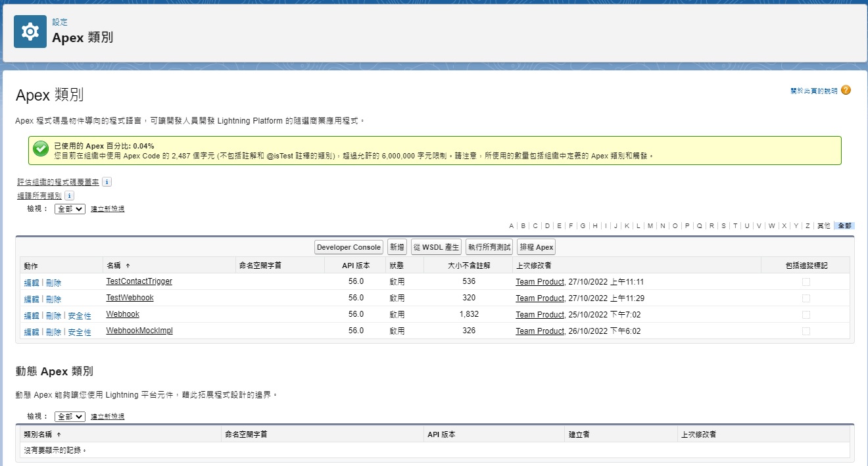Click the green checkmark status icon
Image resolution: width=868 pixels, height=466 pixels.
(x=41, y=150)
